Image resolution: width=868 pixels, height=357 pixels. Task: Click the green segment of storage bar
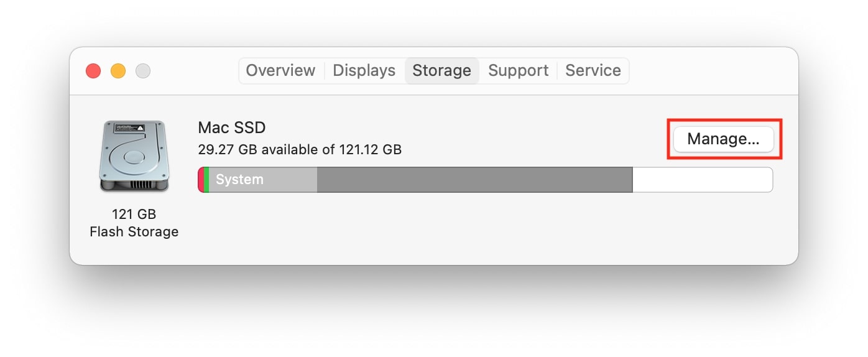pos(206,180)
